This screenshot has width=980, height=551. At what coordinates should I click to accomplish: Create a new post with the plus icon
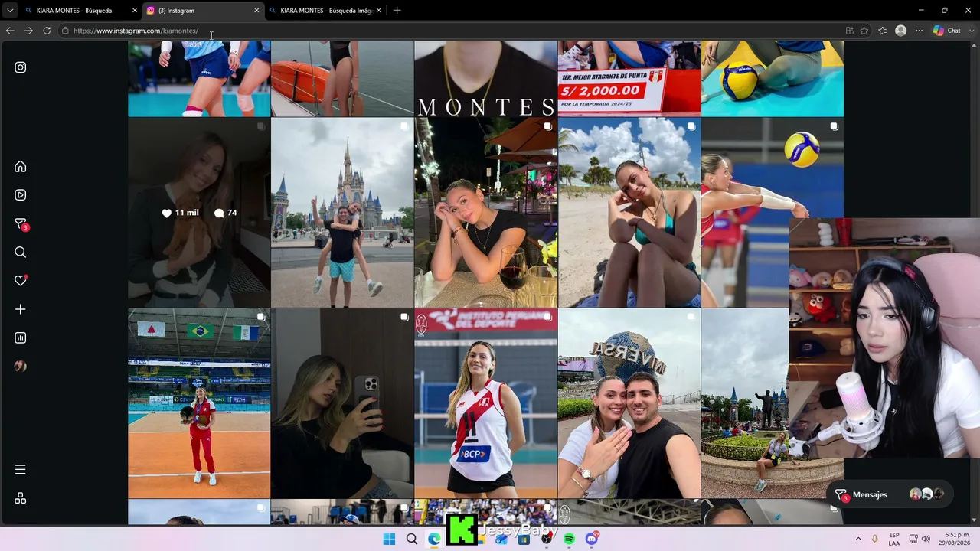tap(21, 309)
